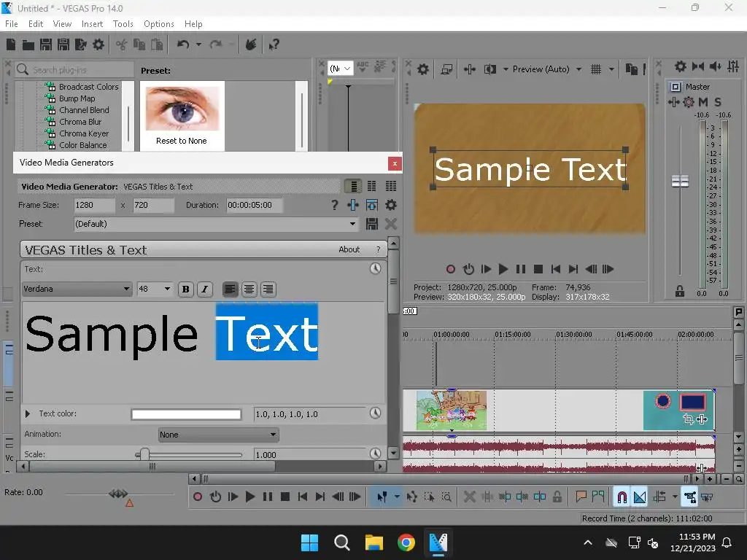Click the Downmix Output icon

(697, 66)
